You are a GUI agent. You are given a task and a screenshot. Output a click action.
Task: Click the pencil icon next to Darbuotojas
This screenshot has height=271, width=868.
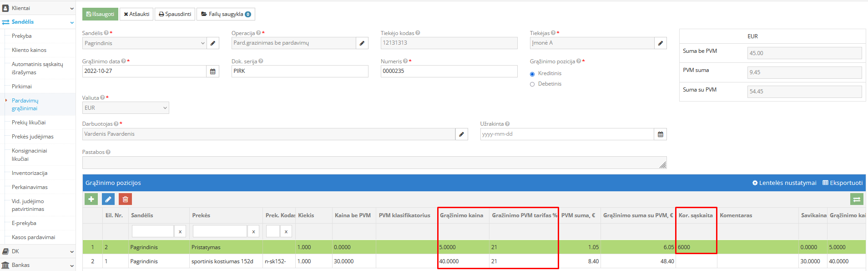coord(461,134)
